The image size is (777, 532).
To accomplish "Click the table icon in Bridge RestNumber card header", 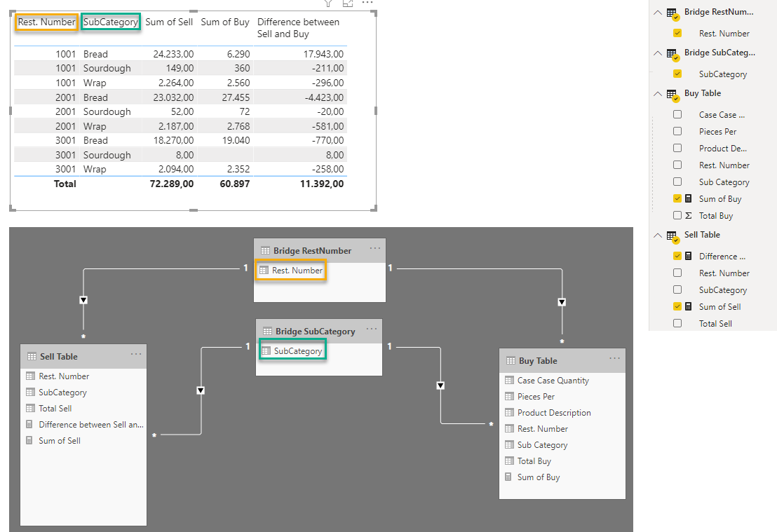I will tap(265, 251).
